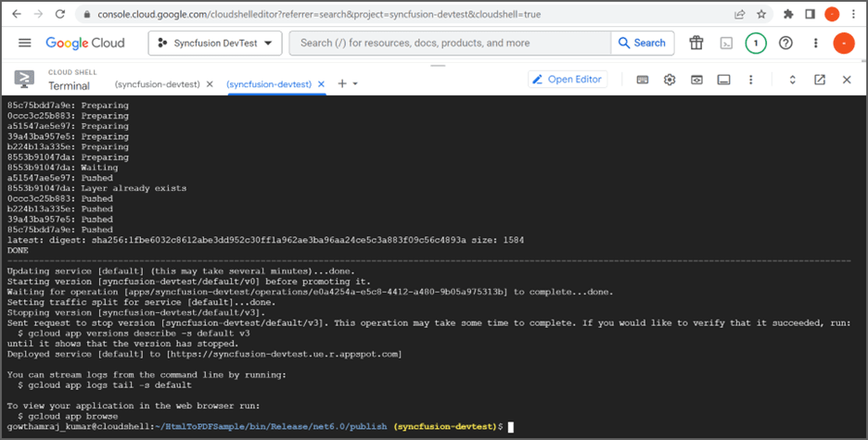
Task: Click the '85c75bdd7a9e: Preparing' line
Action: [x=68, y=105]
